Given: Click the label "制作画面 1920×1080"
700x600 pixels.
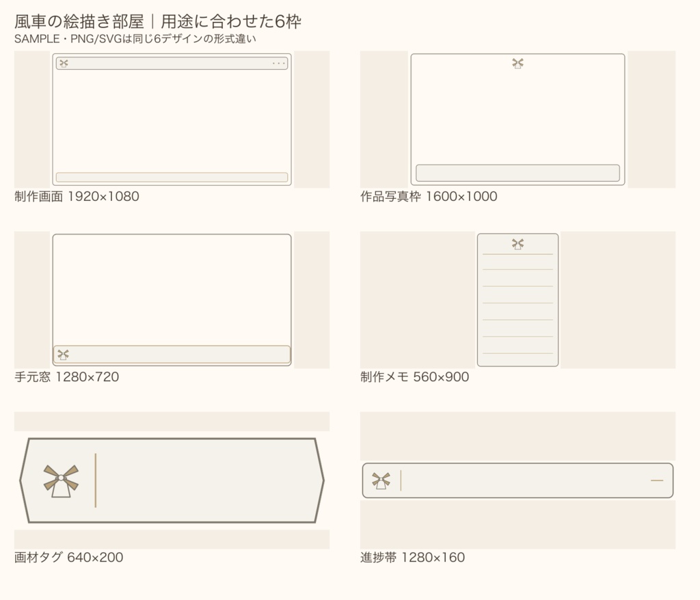Looking at the screenshot, I should pos(77,196).
